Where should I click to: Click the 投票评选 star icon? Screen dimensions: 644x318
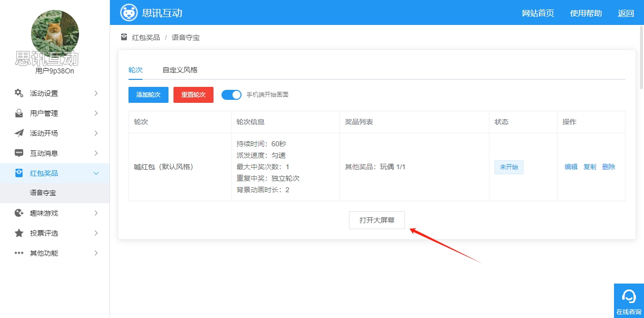pos(19,233)
